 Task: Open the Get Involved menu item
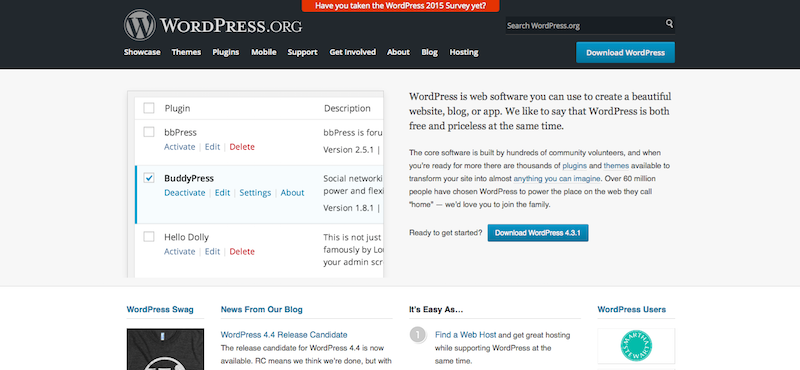coord(353,52)
